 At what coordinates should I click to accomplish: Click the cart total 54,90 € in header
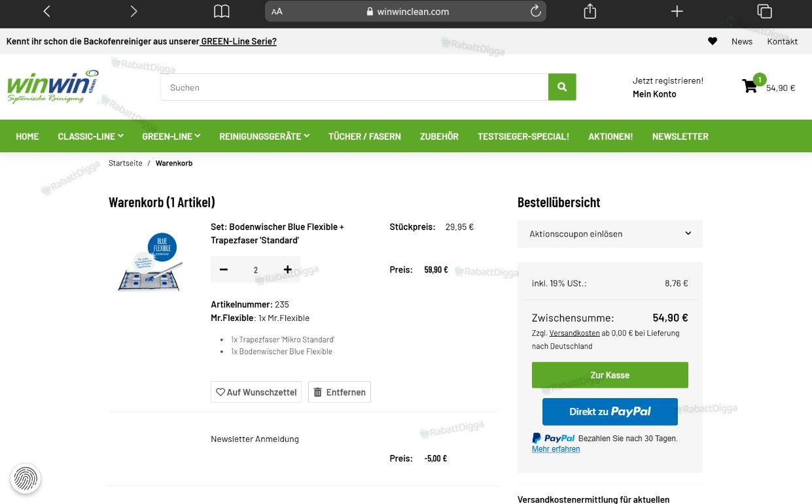point(781,88)
